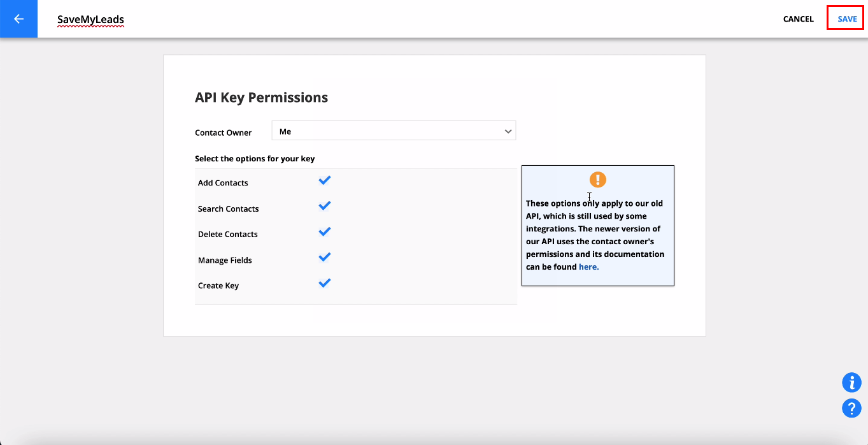This screenshot has height=445, width=868.
Task: Toggle the Delete Contacts checkmark
Action: tap(325, 231)
